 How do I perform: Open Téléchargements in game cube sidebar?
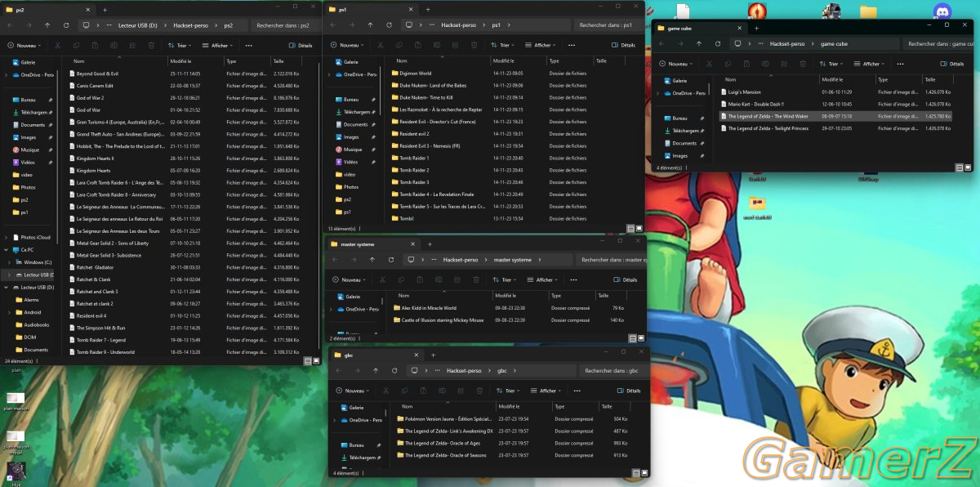click(680, 130)
